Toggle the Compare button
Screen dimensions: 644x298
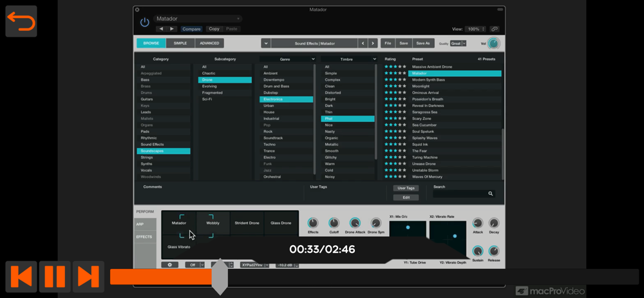(191, 29)
